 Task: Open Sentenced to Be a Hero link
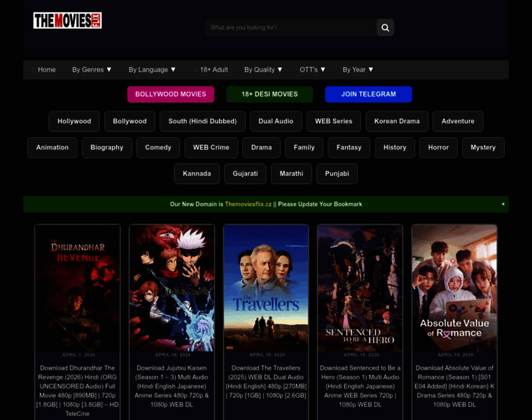(x=360, y=386)
